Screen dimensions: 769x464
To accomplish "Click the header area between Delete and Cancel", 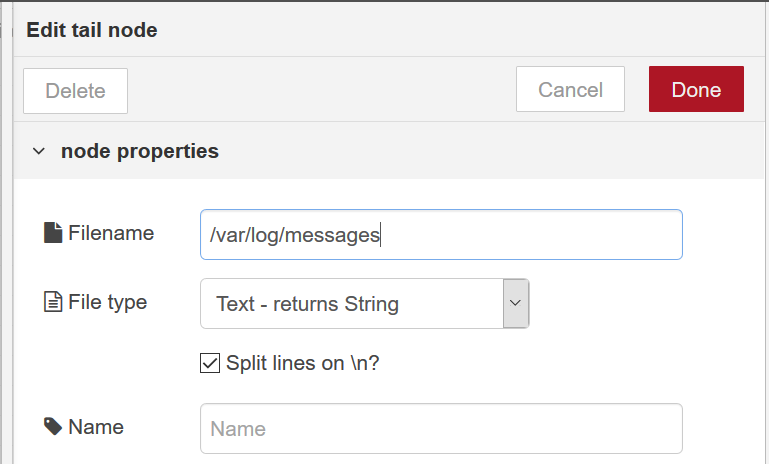I will pos(322,89).
